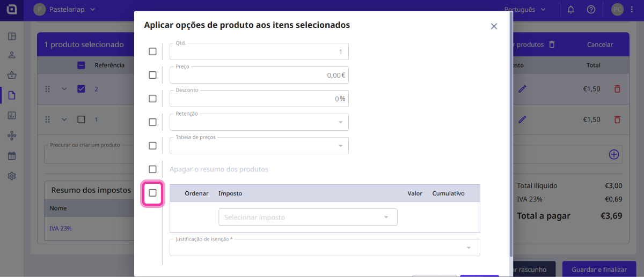Tick the checkbox beside the Imposto table
644x277 pixels.
coord(152,193)
